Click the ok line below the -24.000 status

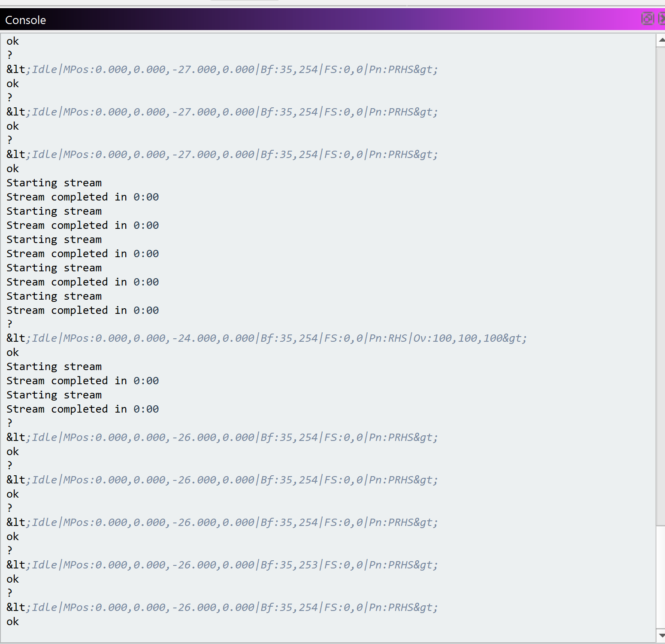pyautogui.click(x=12, y=352)
